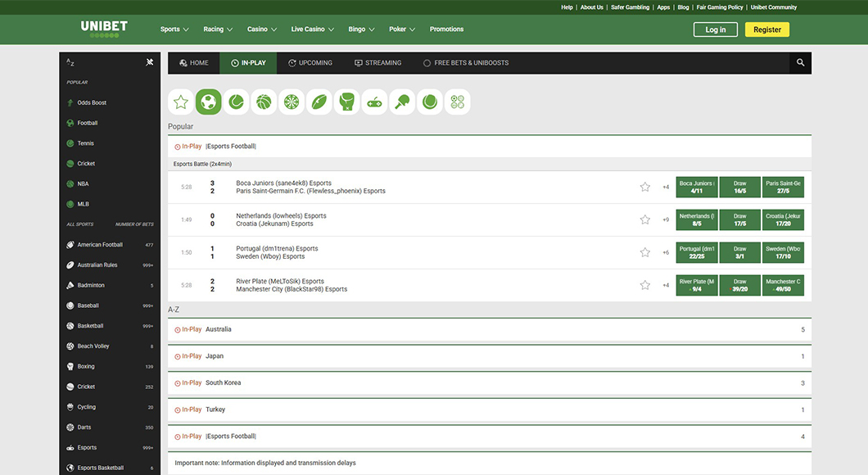The image size is (868, 475).
Task: Unpin the sidebar with the pin icon
Action: tap(150, 62)
